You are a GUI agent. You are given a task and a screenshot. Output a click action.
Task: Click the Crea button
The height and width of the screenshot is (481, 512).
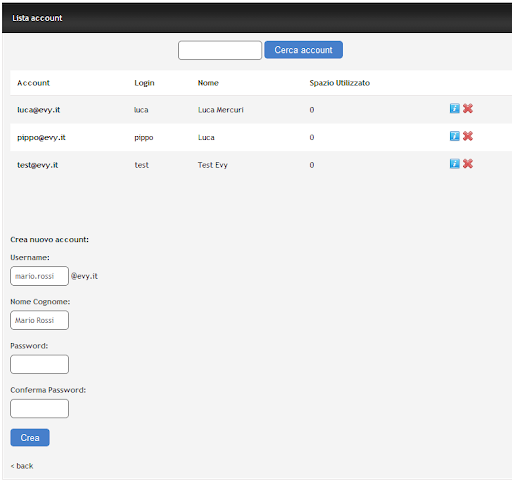[30, 437]
